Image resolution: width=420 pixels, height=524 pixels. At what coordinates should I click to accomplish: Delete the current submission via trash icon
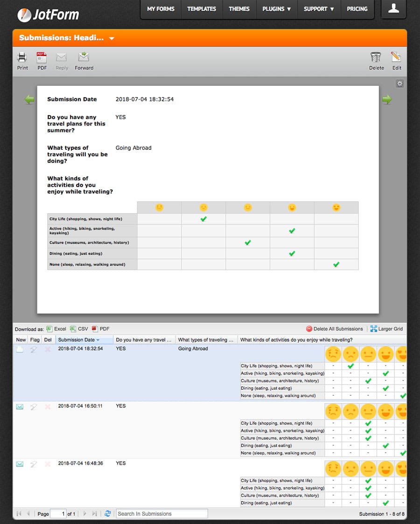[x=376, y=61]
